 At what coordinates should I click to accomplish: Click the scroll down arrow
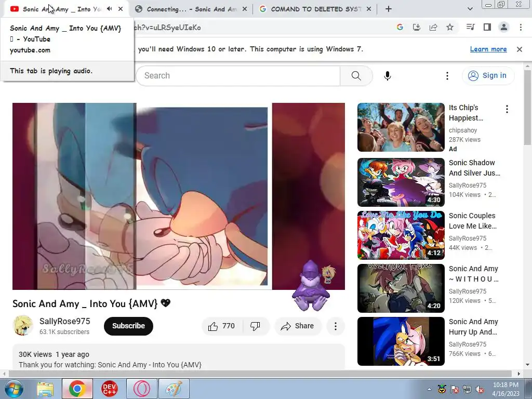click(x=528, y=365)
